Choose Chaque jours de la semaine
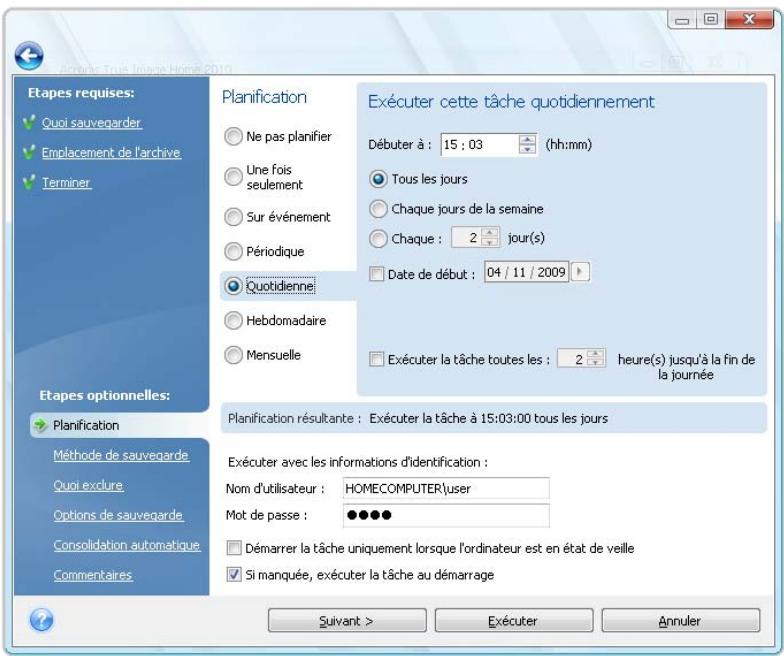The image size is (784, 656). click(378, 209)
